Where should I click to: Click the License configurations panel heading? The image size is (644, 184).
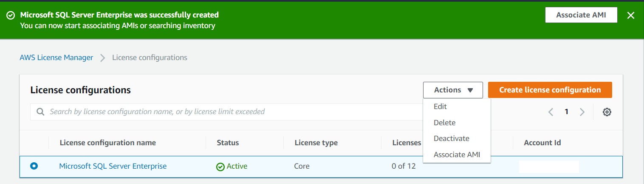click(81, 90)
